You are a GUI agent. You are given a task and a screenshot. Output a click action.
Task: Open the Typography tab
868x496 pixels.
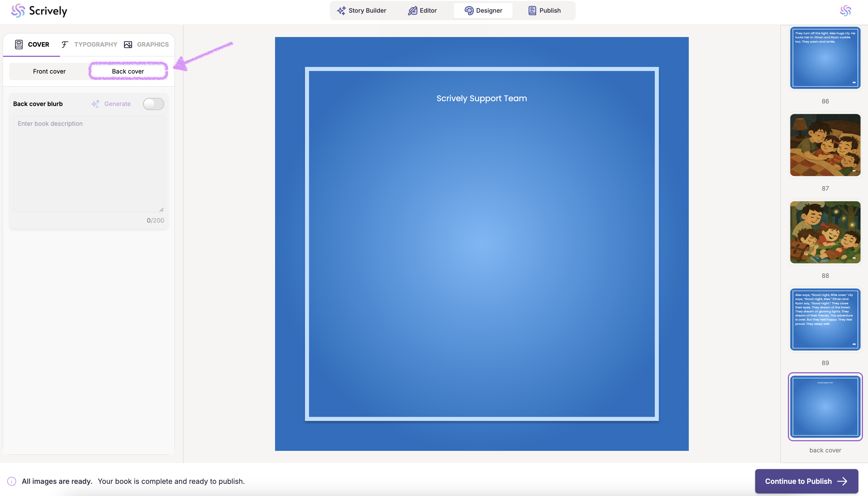pos(95,44)
